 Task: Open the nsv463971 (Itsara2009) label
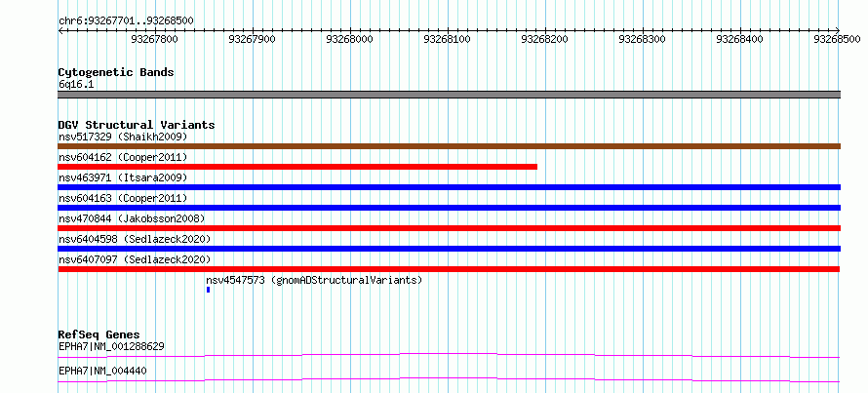[123, 177]
